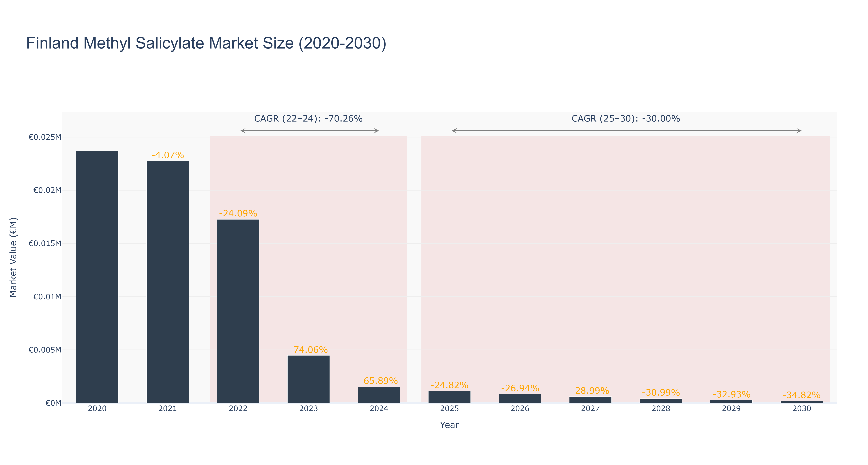
Task: Click the -34.82% growth label
Action: pyautogui.click(x=802, y=395)
